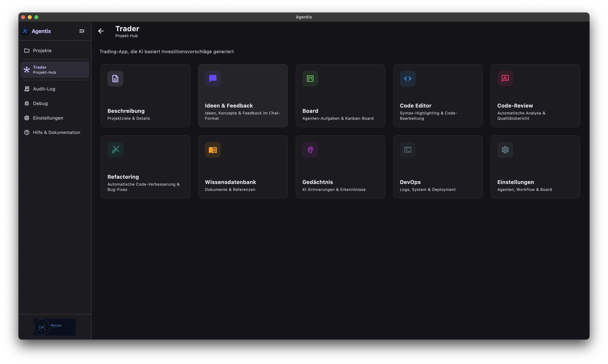
Task: Open the Gedächtnis card title
Action: 318,182
